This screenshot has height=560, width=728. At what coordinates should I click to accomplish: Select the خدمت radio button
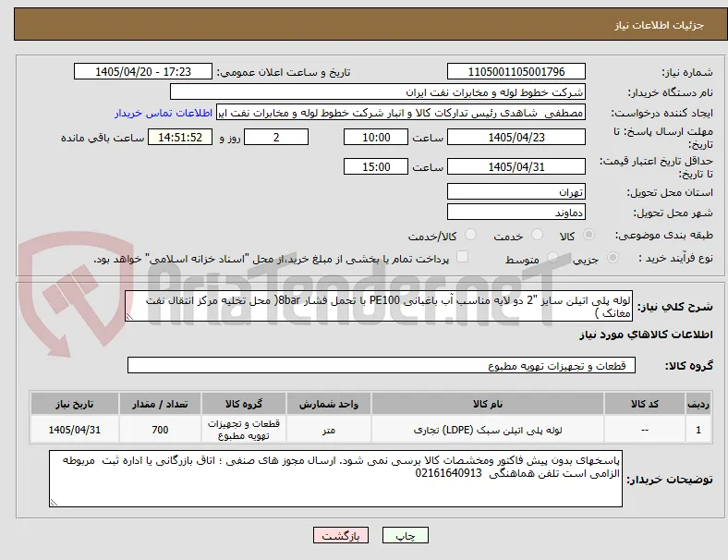point(537,235)
